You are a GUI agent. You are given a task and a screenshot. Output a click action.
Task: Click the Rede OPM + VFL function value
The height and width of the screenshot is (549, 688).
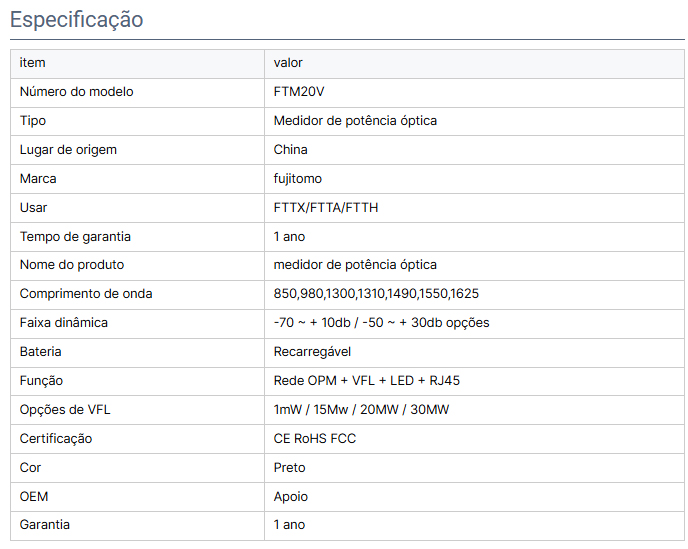pos(366,381)
